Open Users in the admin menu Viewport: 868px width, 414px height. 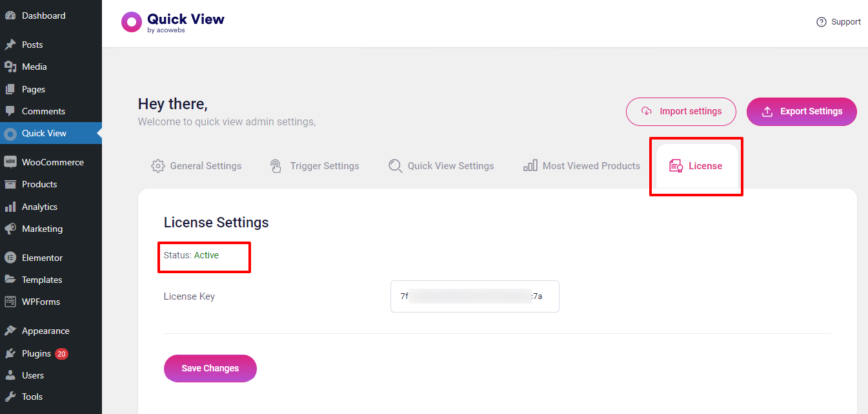pos(51,375)
